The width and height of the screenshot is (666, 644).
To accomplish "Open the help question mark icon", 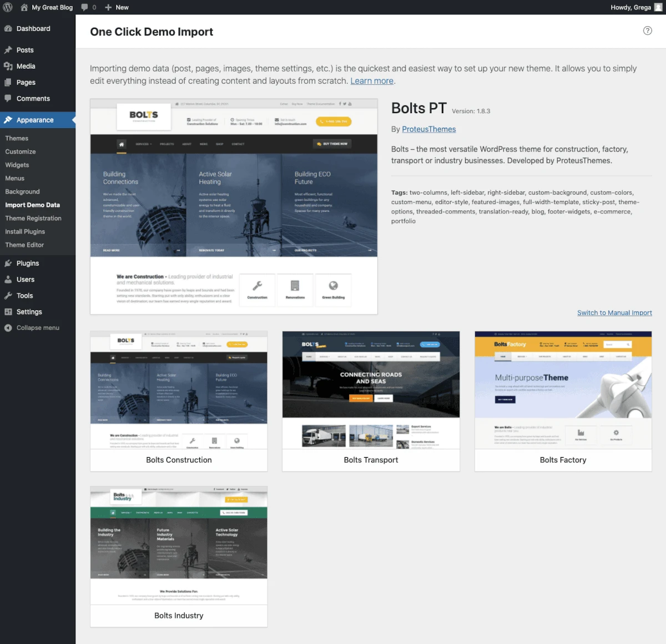I will [647, 31].
